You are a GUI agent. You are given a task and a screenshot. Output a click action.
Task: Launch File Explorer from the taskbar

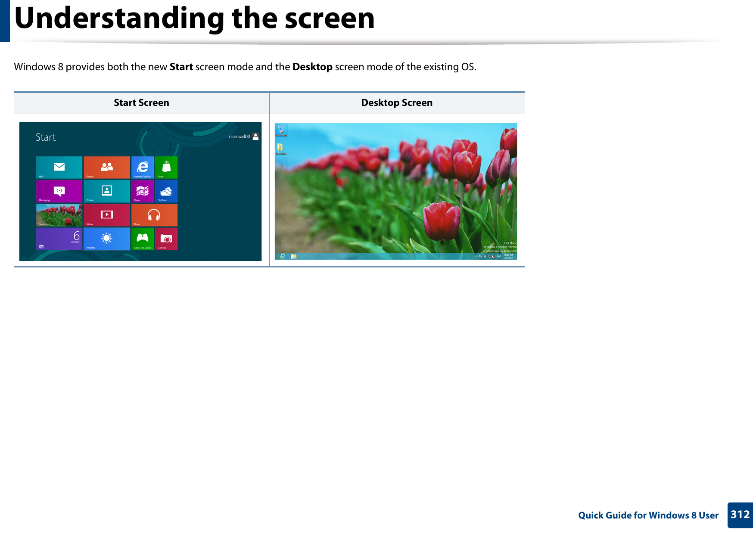293,256
